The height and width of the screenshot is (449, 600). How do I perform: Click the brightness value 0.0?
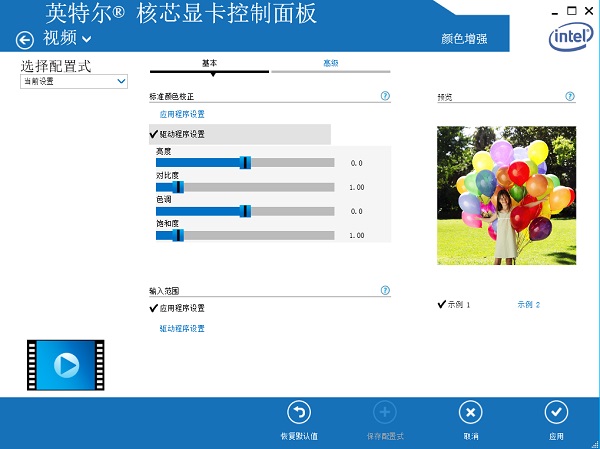tap(357, 163)
